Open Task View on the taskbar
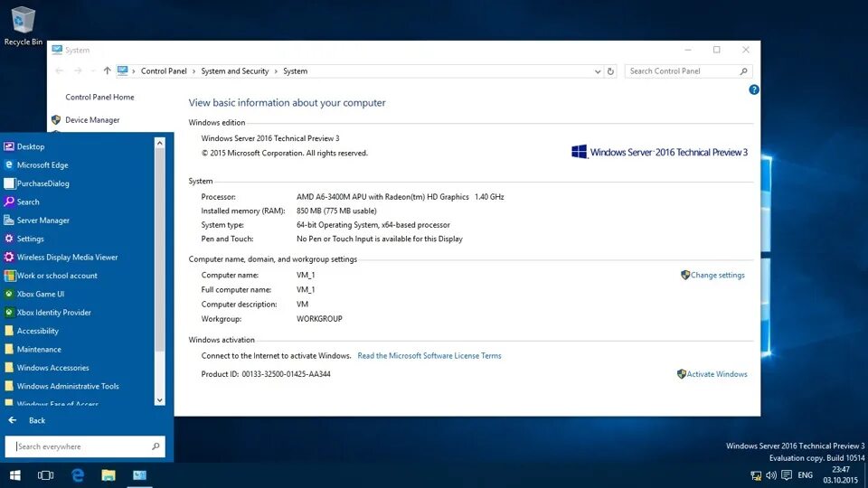Image resolution: width=868 pixels, height=488 pixels. pos(45,475)
